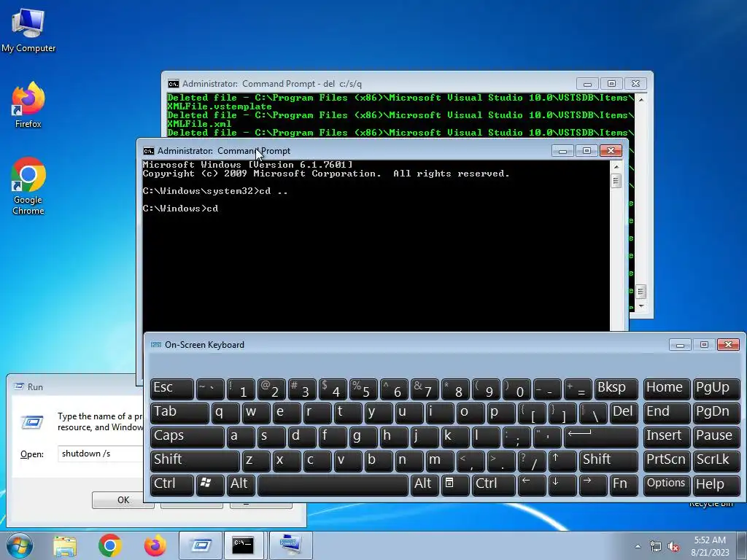Click OK in the Run dialog
The height and width of the screenshot is (560, 747).
[123, 500]
